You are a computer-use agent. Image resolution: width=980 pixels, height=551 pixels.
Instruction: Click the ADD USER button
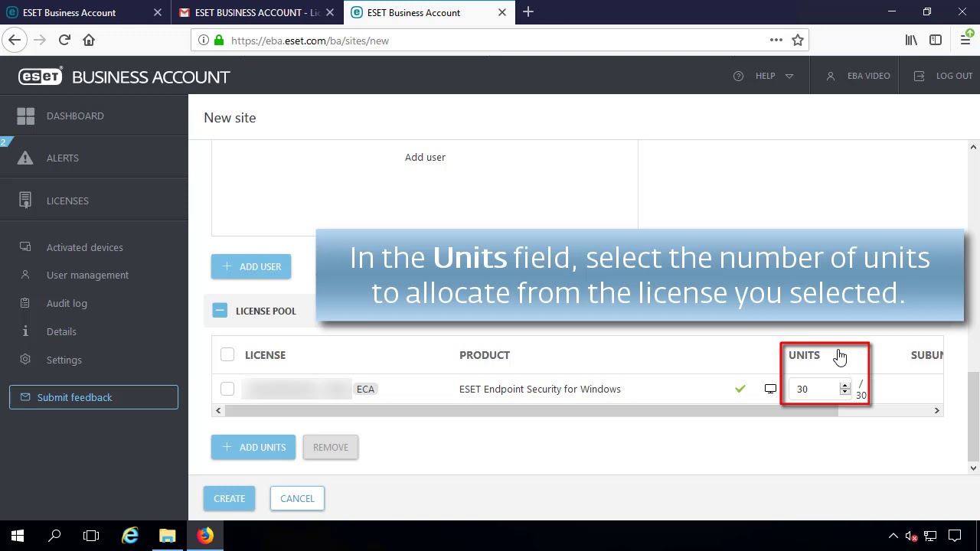(x=251, y=266)
